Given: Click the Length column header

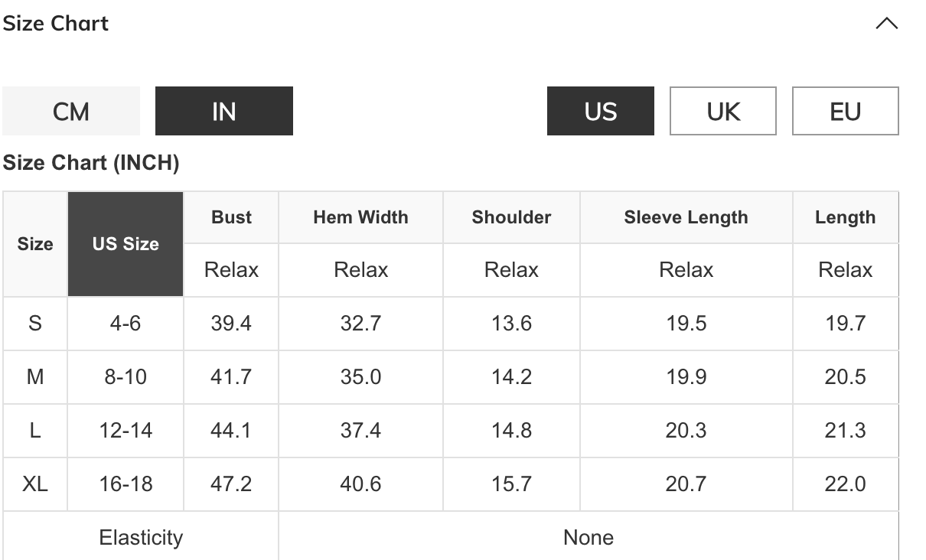Looking at the screenshot, I should pyautogui.click(x=845, y=217).
